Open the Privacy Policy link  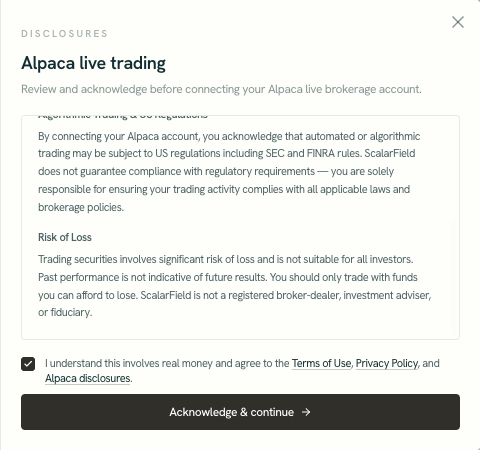pos(387,363)
